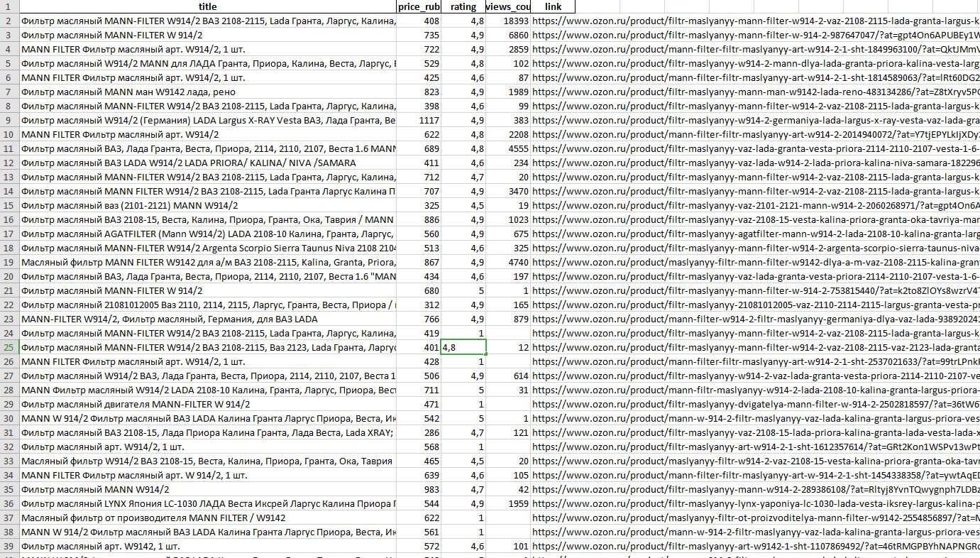Select rating cell 5 in row 28

pos(463,390)
